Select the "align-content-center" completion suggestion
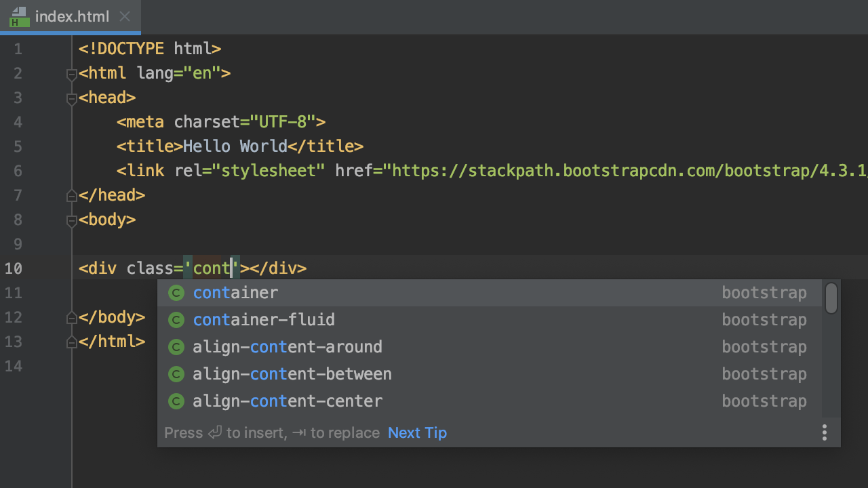Screen dimensions: 868x488 point(287,401)
